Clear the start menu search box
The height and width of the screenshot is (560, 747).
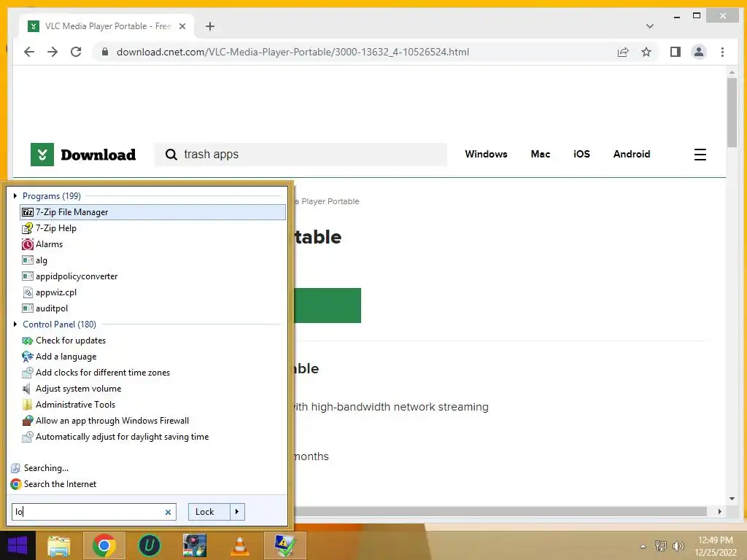point(168,513)
